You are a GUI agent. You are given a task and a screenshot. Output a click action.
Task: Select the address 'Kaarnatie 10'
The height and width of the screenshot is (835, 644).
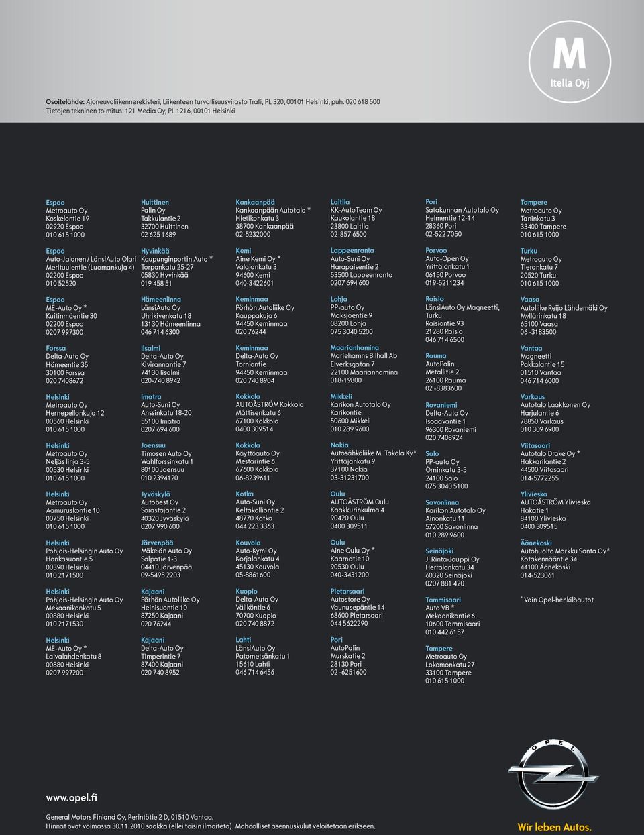pyautogui.click(x=350, y=559)
